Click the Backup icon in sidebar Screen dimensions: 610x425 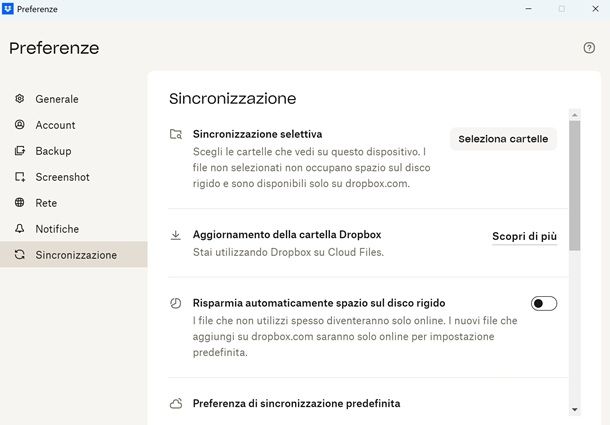point(20,151)
